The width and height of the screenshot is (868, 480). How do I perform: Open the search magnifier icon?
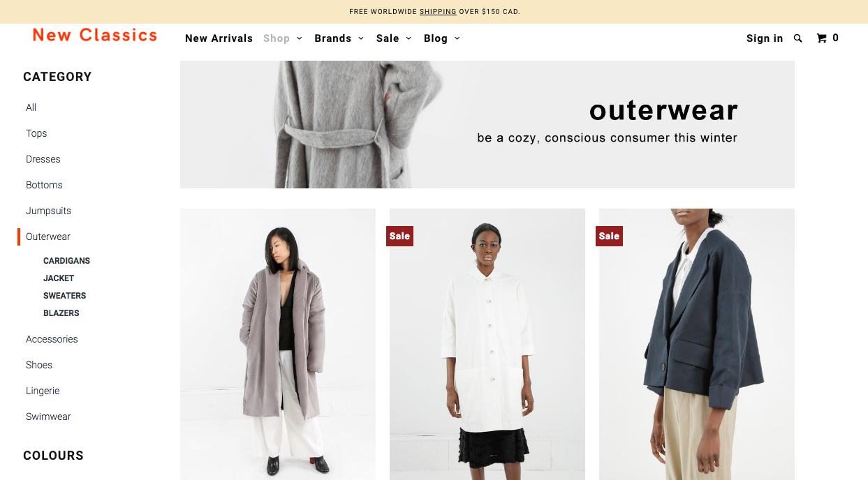click(798, 38)
